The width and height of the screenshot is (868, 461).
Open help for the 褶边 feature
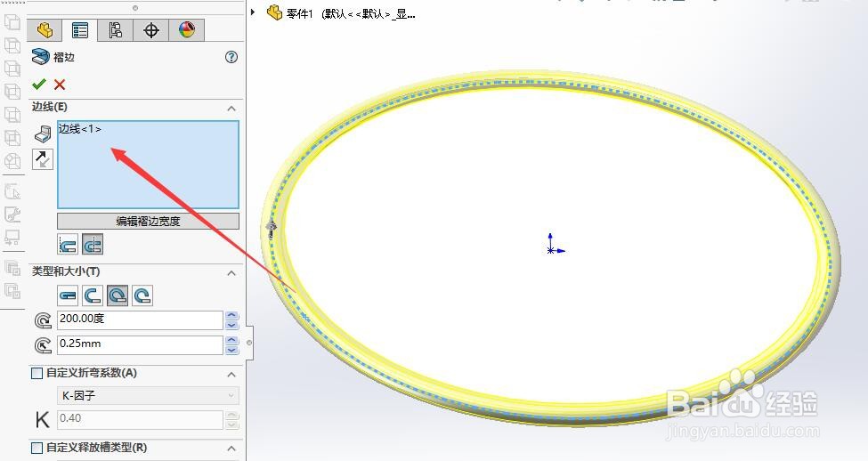pos(231,57)
